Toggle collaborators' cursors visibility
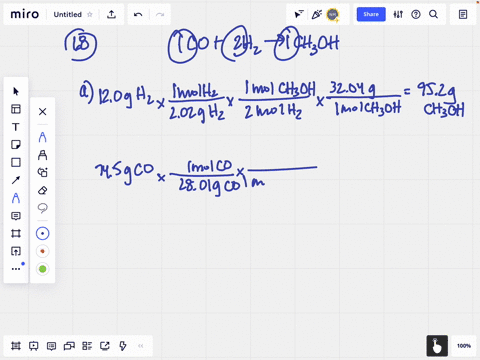This screenshot has height=360, width=480. 299,14
